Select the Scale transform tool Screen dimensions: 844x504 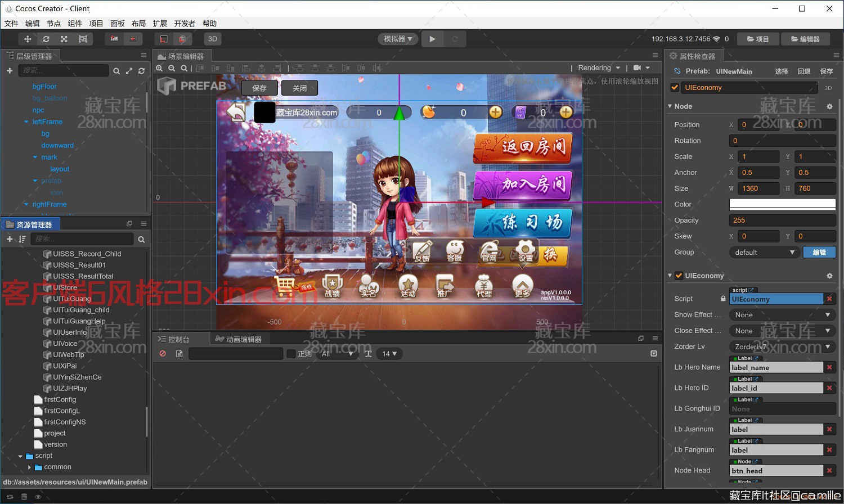[x=64, y=39]
